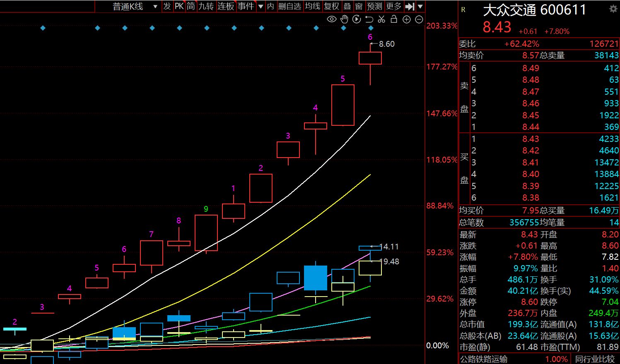Open the settings gear in quote panel

(x=613, y=9)
